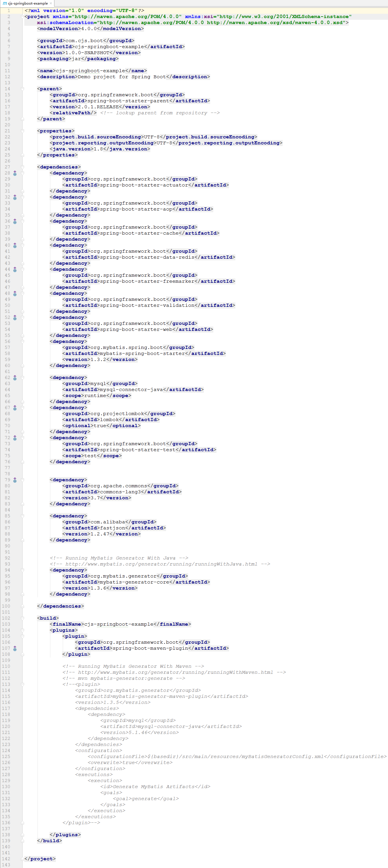Click gutter icon for spring-boot-starter-freemarker dependency
The width and height of the screenshot is (388, 868).
[x=15, y=270]
